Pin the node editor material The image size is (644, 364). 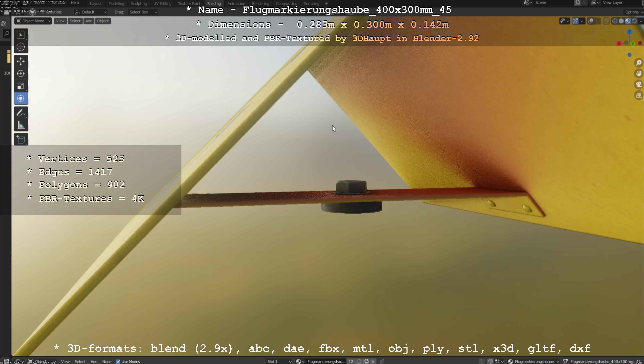(x=382, y=361)
